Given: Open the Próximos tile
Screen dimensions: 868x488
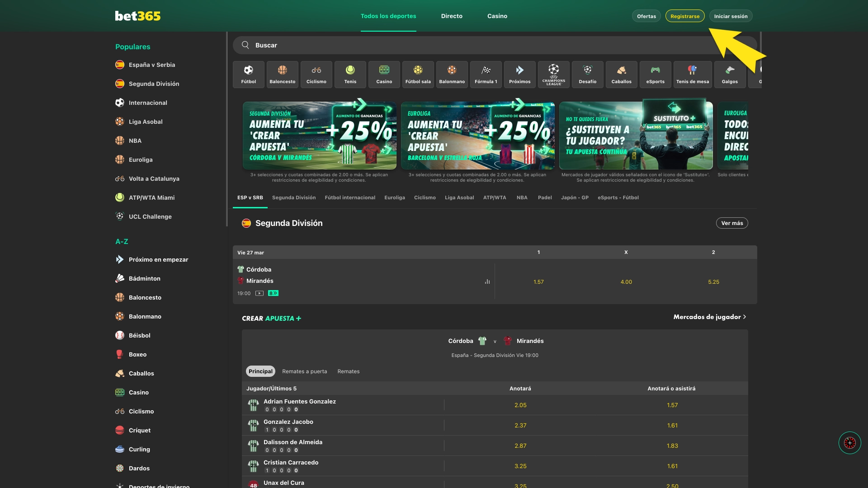Looking at the screenshot, I should tap(519, 75).
